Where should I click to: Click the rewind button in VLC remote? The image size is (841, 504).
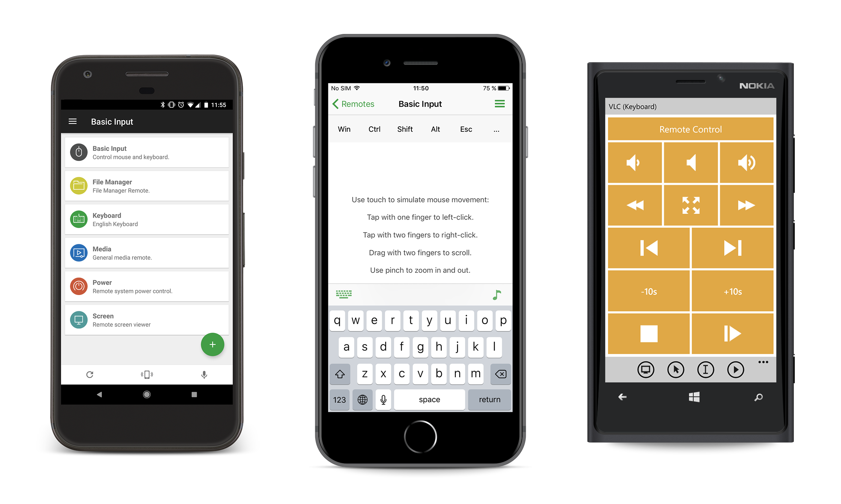(635, 205)
